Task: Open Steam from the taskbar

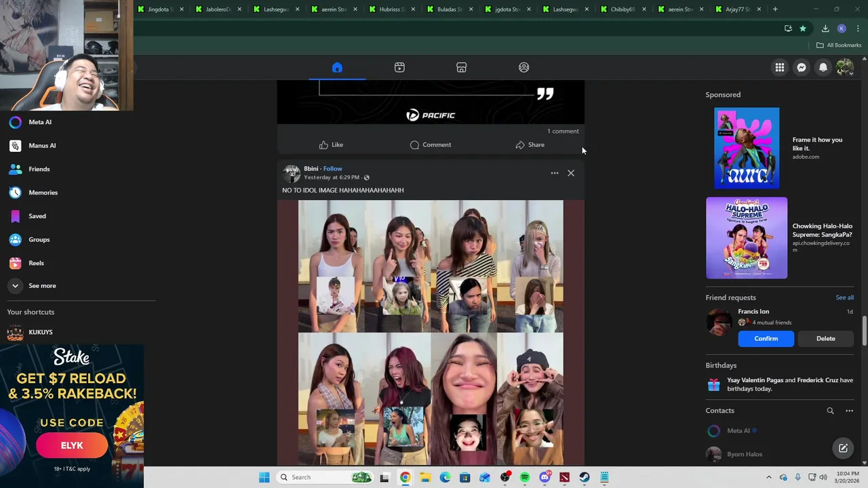Action: (585, 477)
